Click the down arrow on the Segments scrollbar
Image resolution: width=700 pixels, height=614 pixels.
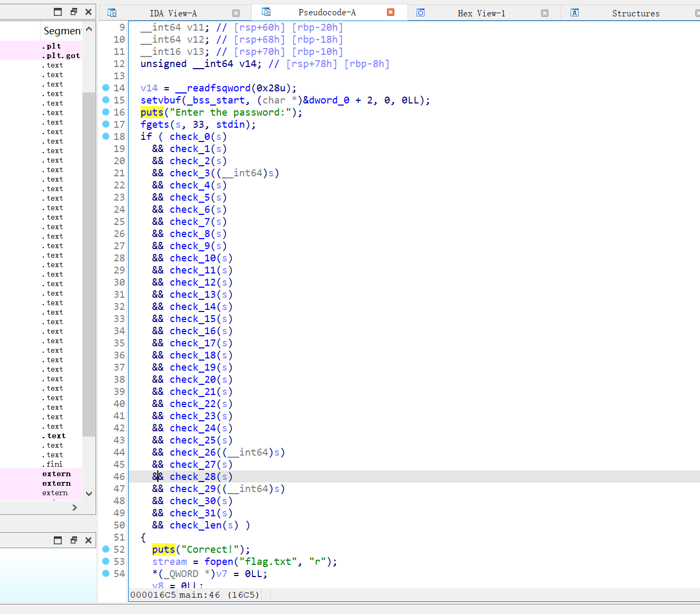tap(89, 494)
